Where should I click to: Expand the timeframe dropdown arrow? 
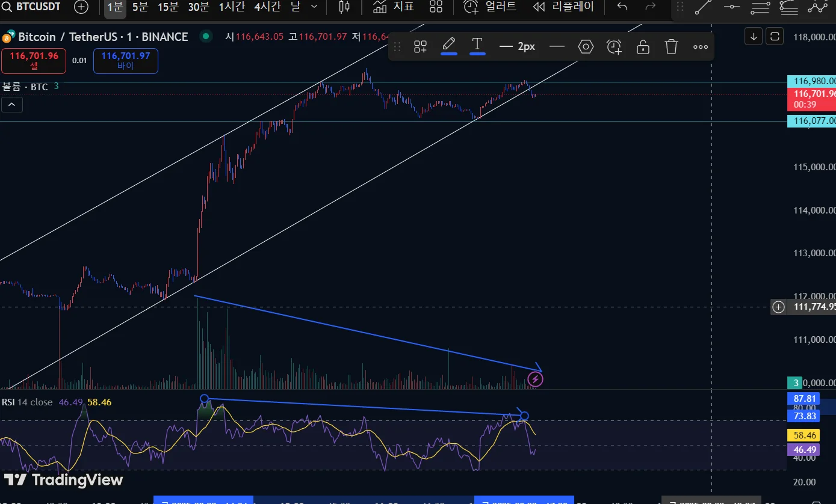(x=314, y=7)
